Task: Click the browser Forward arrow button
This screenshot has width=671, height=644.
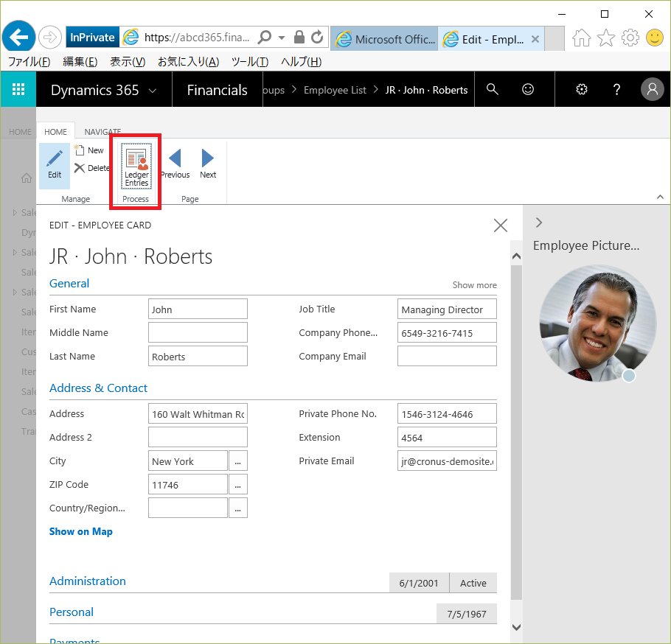Action: coord(50,38)
